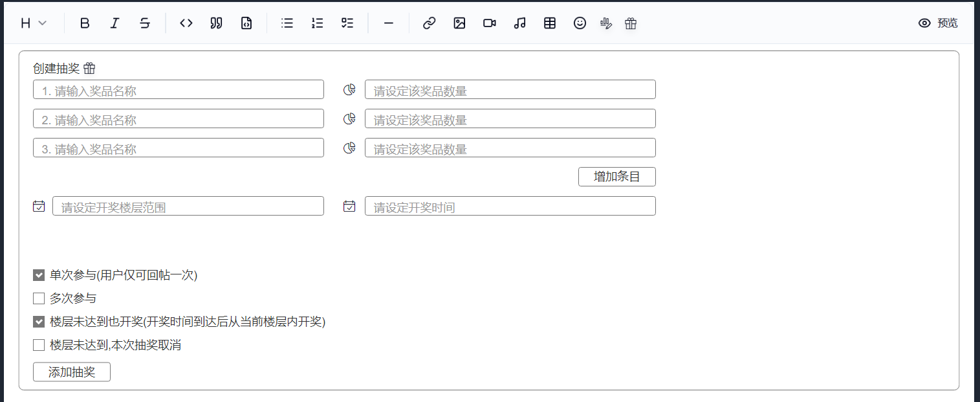Insert an image via the toolbar
This screenshot has height=402, width=980.
click(459, 23)
